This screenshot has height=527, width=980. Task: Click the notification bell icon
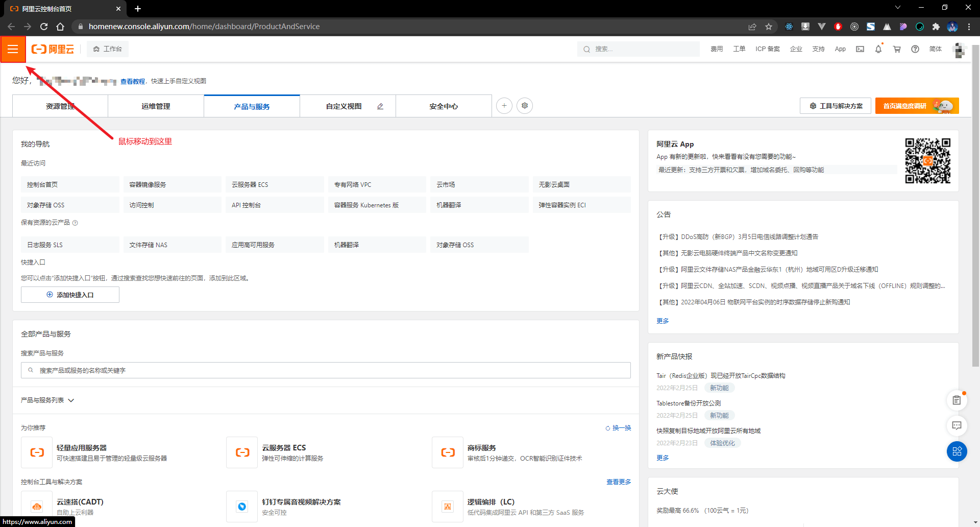coord(878,49)
